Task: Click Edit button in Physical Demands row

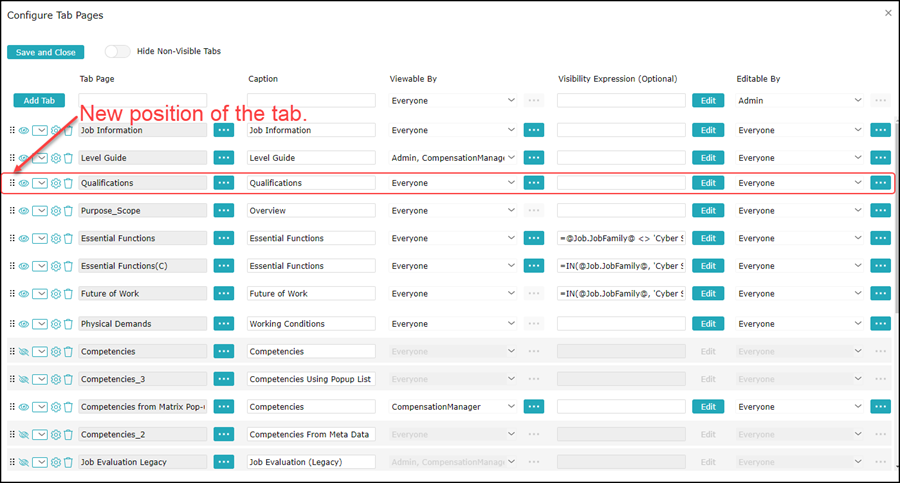Action: 708,324
